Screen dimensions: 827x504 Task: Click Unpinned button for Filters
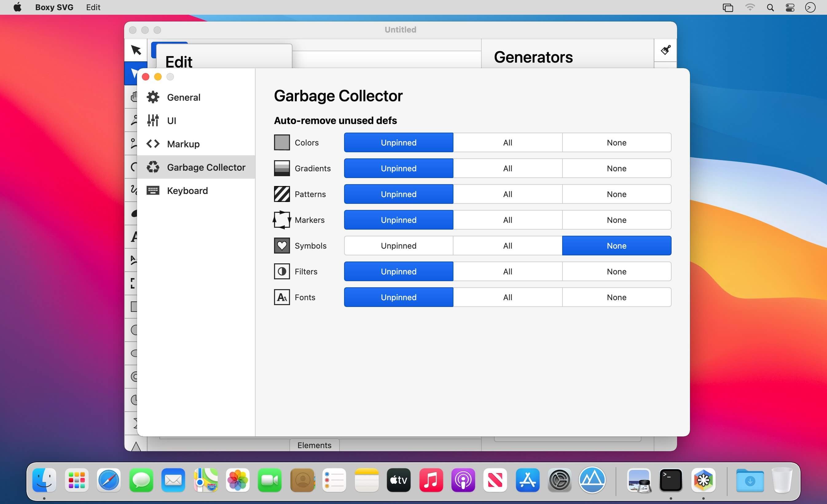398,271
